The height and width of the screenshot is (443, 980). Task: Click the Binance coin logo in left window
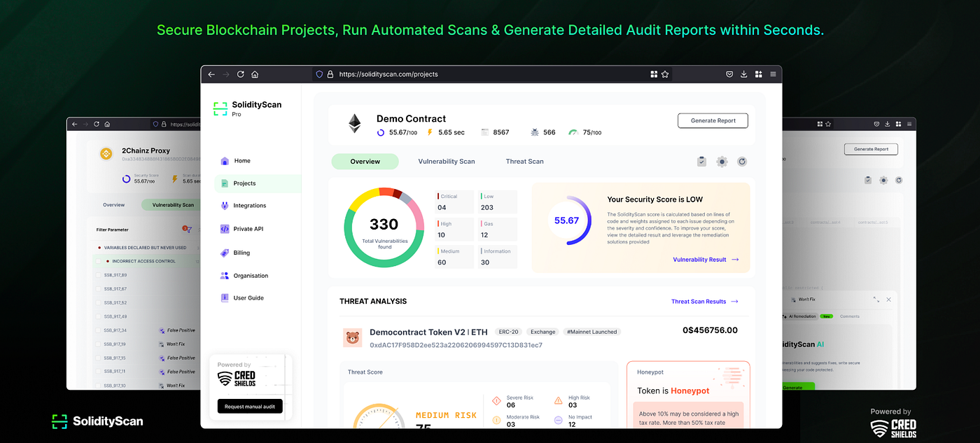[106, 153]
